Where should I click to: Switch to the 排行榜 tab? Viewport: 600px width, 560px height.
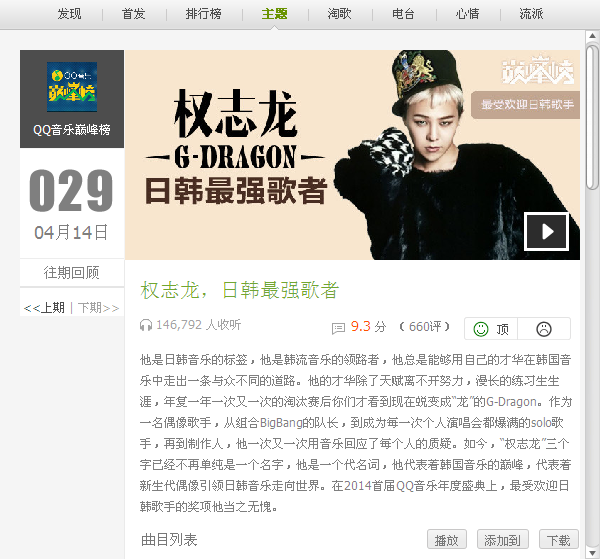[204, 14]
